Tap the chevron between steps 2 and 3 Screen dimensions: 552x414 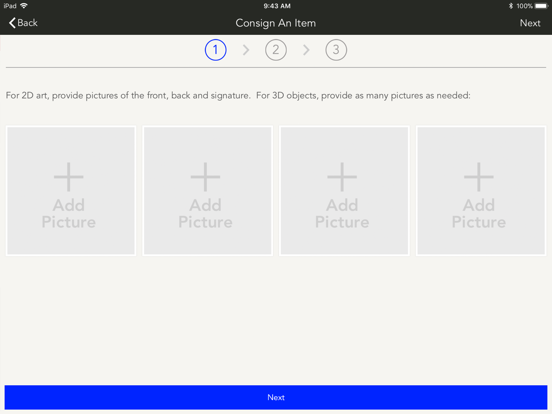point(306,50)
